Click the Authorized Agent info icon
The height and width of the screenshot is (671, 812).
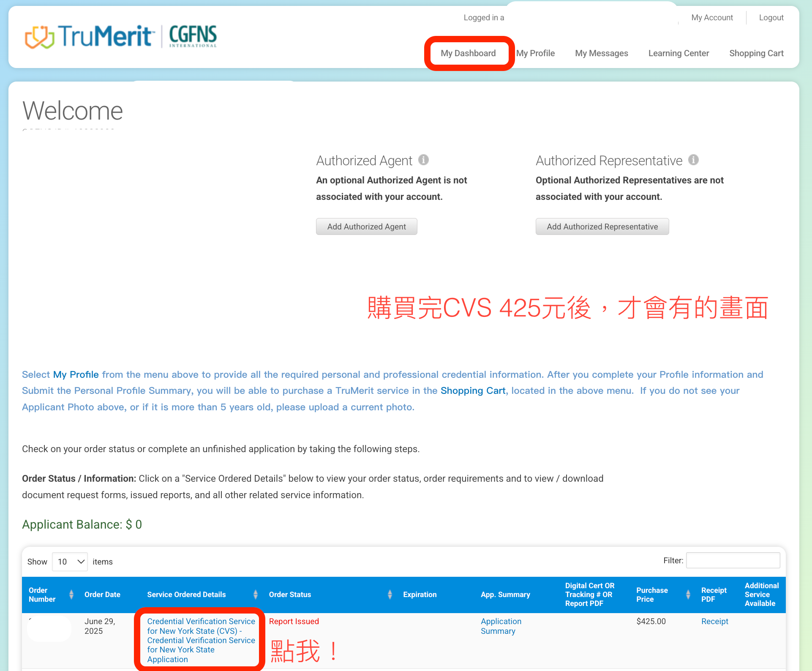point(423,160)
